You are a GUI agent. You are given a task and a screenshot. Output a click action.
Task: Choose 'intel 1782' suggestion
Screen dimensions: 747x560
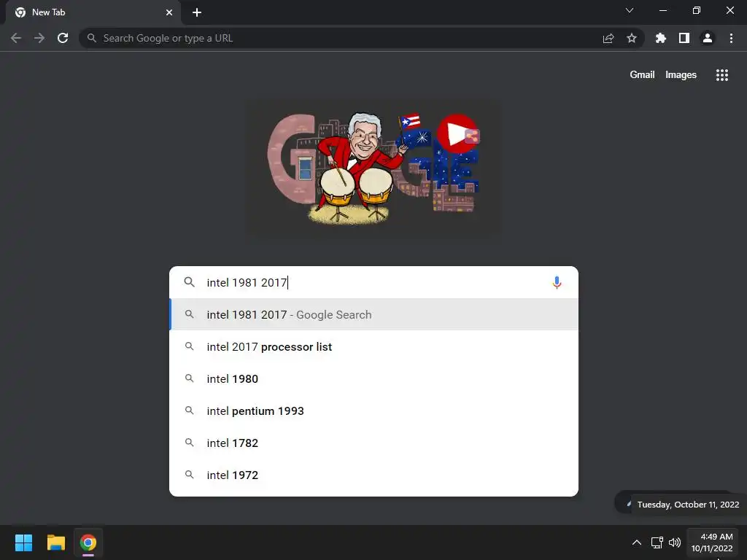click(374, 443)
